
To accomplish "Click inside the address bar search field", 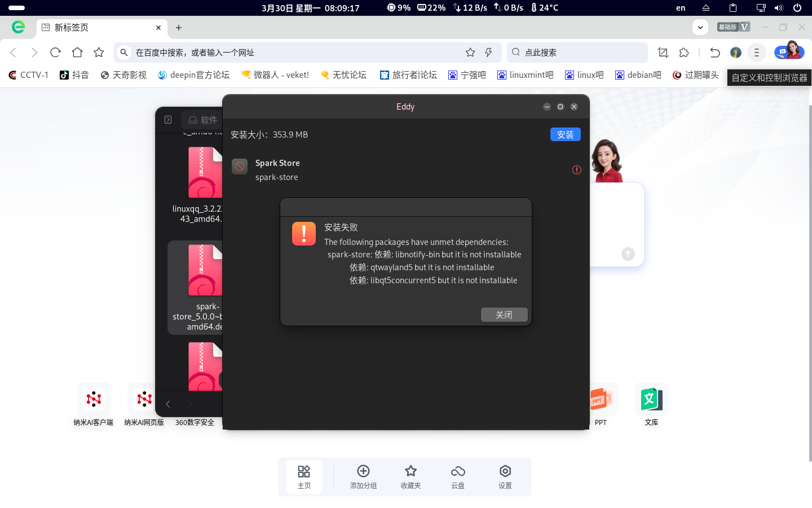I will coord(282,52).
